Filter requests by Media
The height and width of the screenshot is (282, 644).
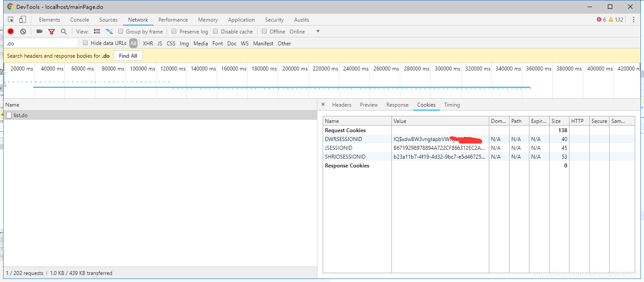pyautogui.click(x=201, y=44)
